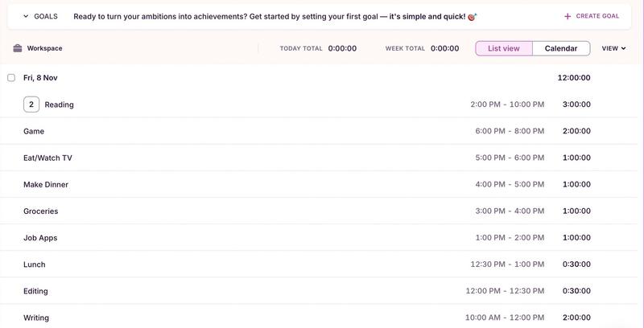
Task: Edit the Eat/Watch TV duration
Action: pos(576,158)
